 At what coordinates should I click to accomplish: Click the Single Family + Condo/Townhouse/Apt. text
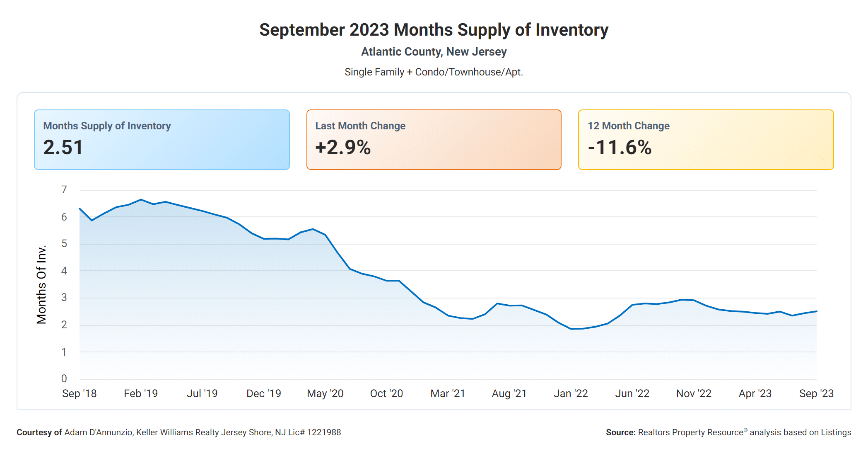[x=434, y=72]
